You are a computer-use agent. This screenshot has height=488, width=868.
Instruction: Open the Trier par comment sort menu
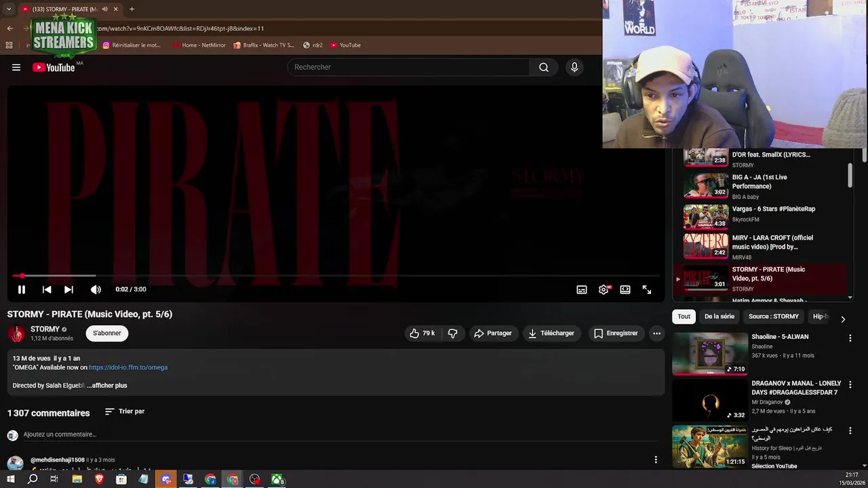pyautogui.click(x=125, y=411)
